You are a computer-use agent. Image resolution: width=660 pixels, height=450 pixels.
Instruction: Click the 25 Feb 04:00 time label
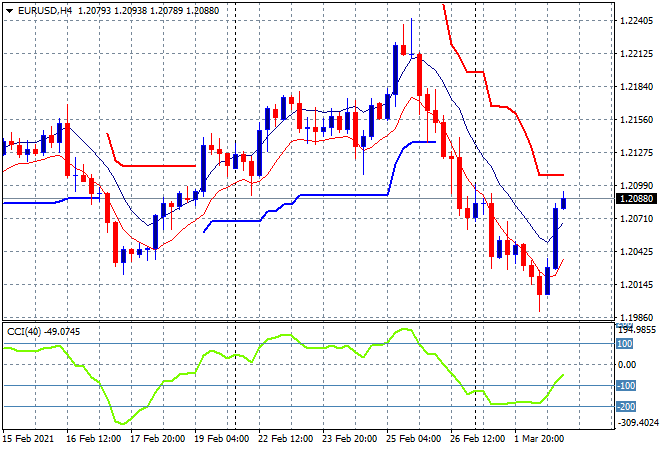pos(413,439)
